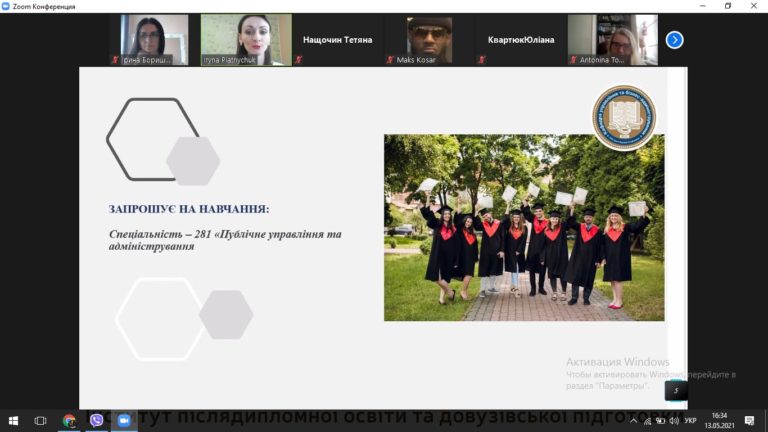Screen dimensions: 768x432
Task: Open Google Chrome from the taskbar
Action: click(69, 420)
